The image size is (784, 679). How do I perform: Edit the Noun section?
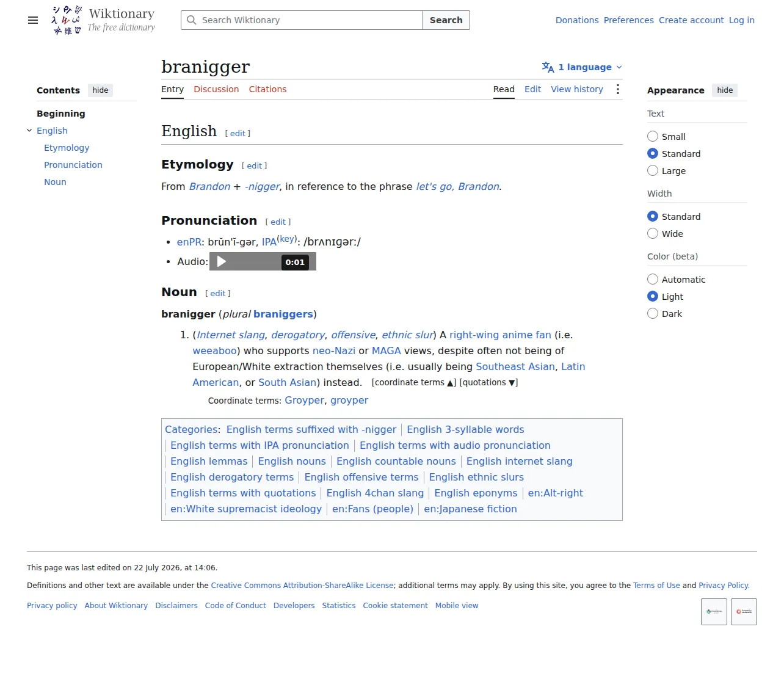click(x=218, y=293)
